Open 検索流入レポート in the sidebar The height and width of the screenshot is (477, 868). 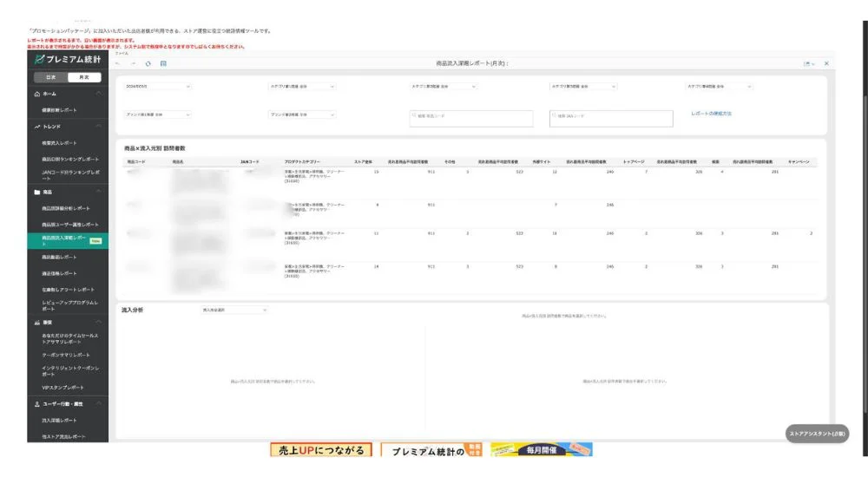pos(59,143)
